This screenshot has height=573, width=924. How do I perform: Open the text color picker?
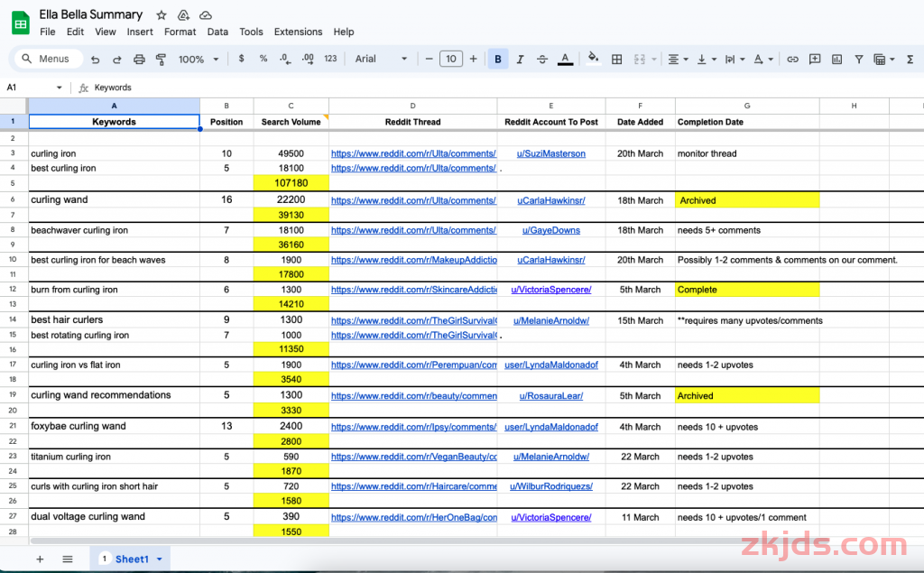coord(565,59)
